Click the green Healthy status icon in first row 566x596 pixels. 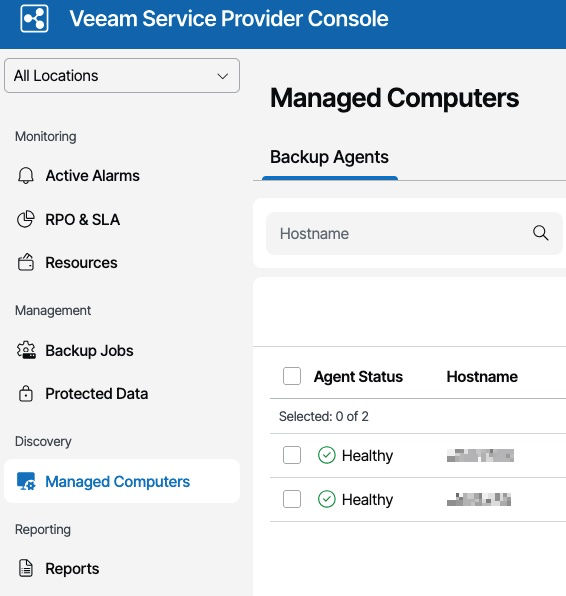point(327,455)
